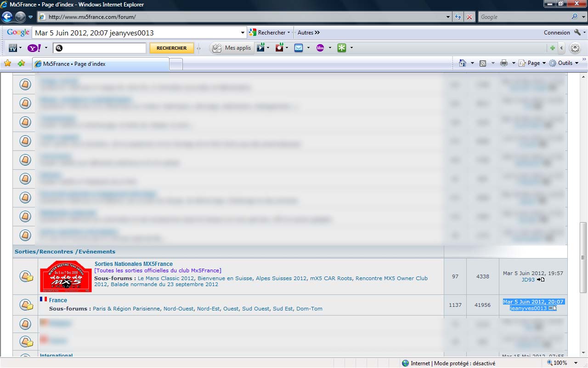Screen dimensions: 588x368
Task: Open the Outils menu
Action: (564, 63)
